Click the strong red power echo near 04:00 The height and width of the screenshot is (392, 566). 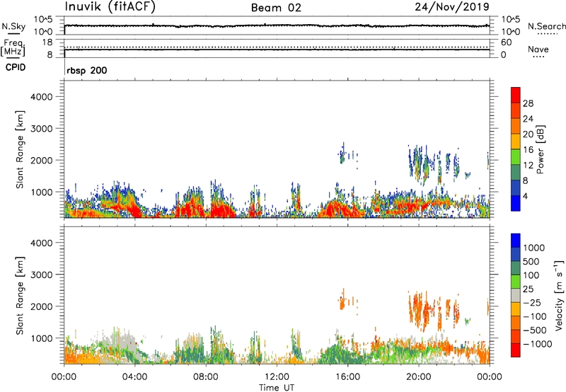tap(134, 209)
